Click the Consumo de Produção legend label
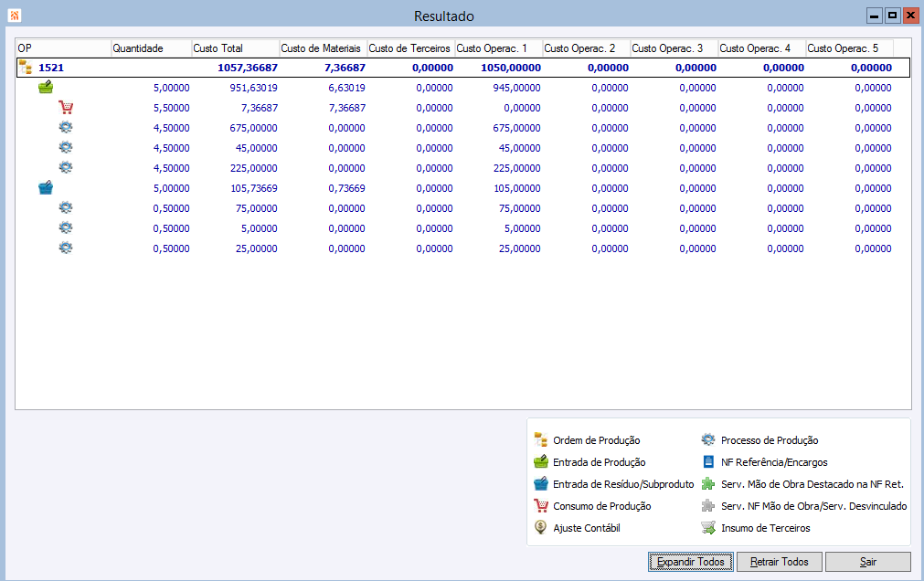 (x=601, y=506)
